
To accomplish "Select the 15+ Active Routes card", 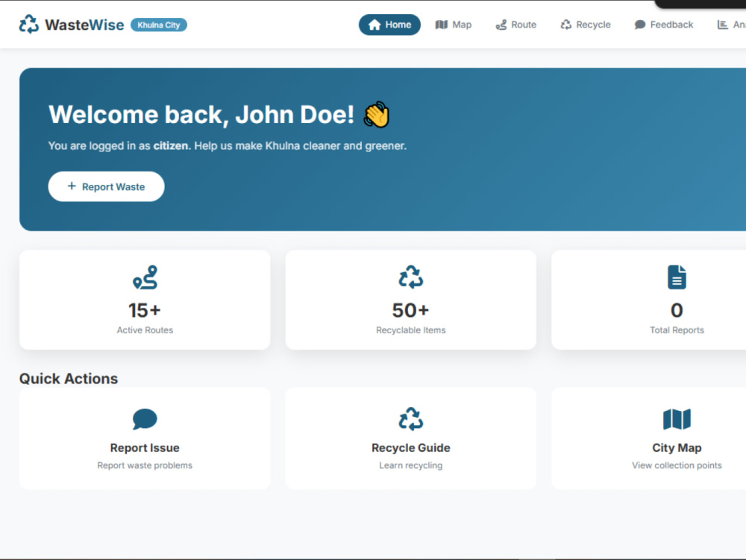I will (x=145, y=300).
